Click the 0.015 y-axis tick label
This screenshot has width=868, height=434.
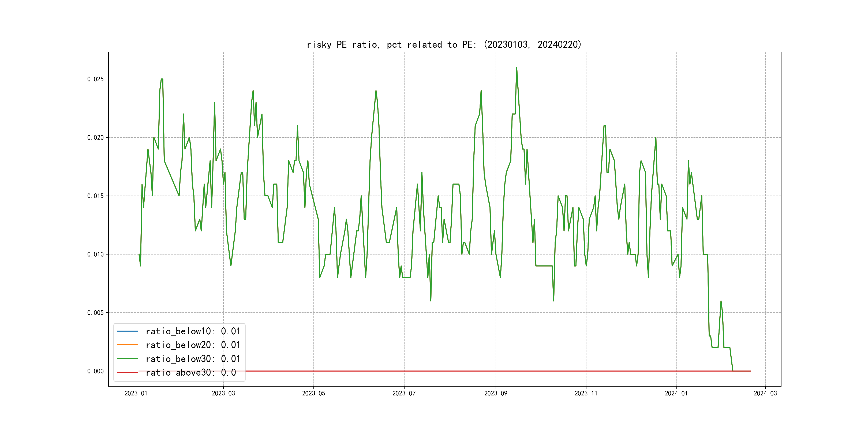pyautogui.click(x=95, y=196)
